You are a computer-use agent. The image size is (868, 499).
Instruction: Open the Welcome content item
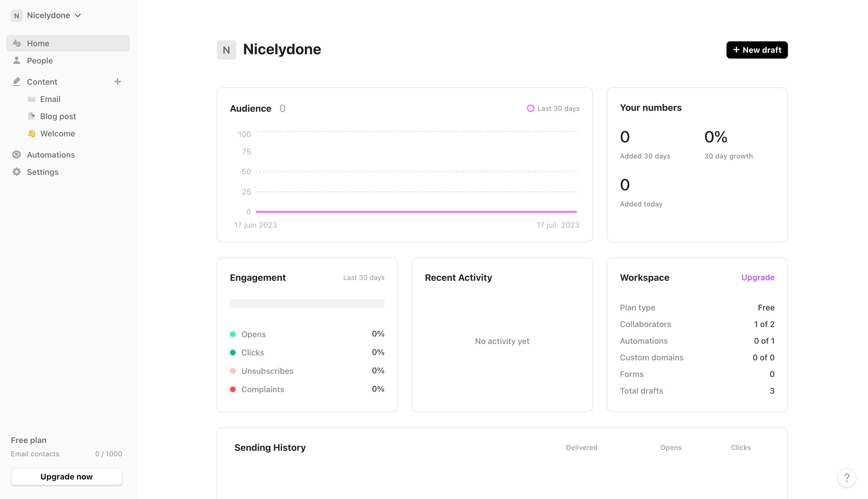point(58,134)
